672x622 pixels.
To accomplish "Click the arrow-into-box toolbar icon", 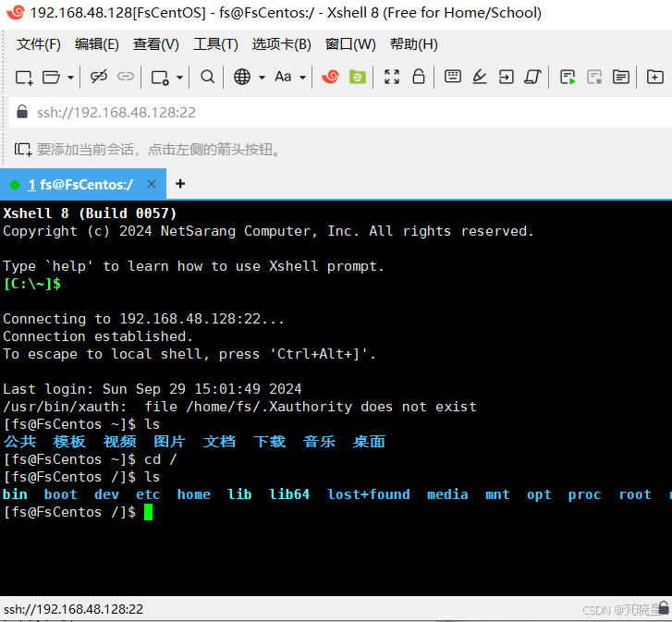I will 507,77.
